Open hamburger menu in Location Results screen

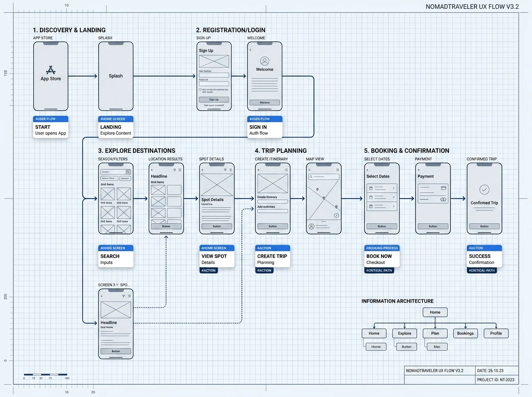click(180, 170)
